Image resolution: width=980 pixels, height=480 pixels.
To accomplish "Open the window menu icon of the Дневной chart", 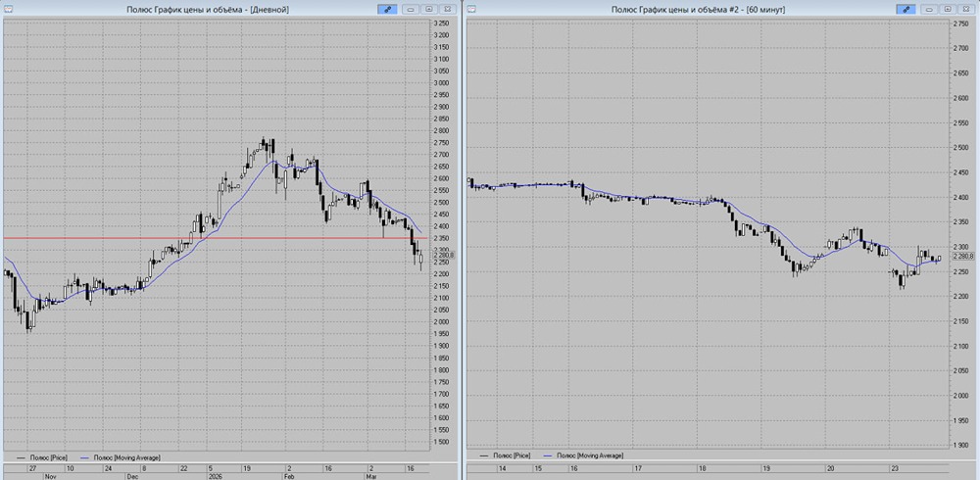I will 8,10.
